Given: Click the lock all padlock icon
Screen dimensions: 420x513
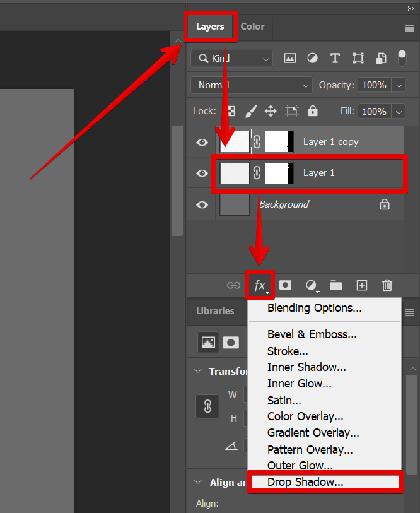Looking at the screenshot, I should (x=313, y=111).
